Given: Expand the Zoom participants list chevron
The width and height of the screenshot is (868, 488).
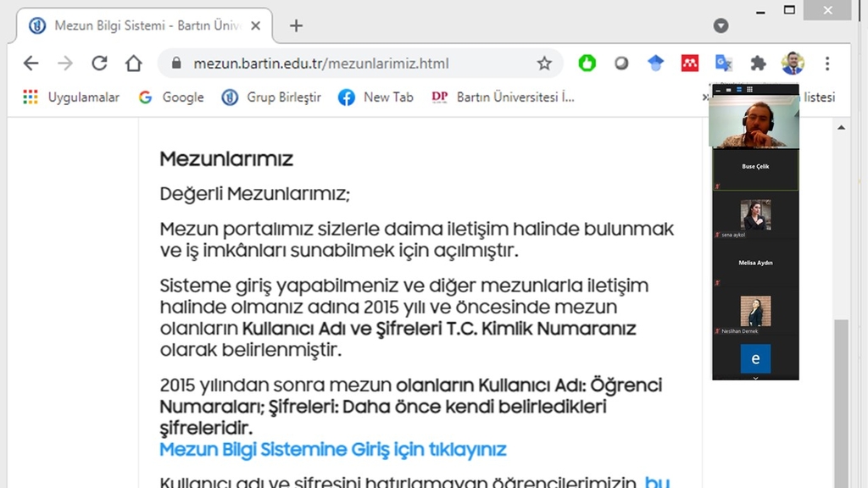Looking at the screenshot, I should pos(754,378).
